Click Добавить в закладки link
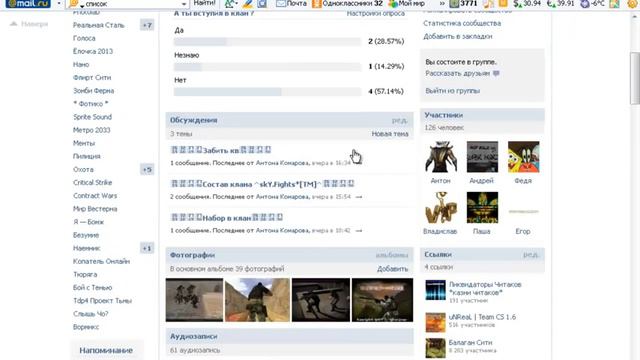640x360 pixels. (x=458, y=36)
